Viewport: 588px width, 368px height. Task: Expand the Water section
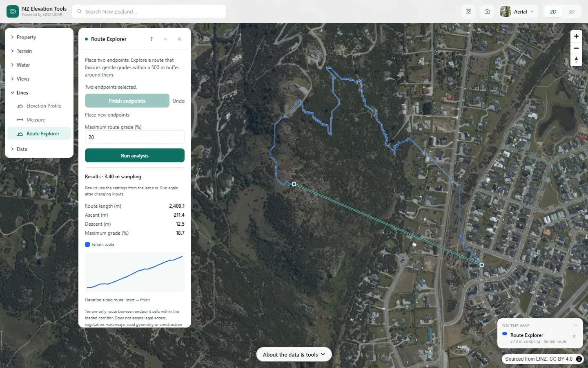39,65
